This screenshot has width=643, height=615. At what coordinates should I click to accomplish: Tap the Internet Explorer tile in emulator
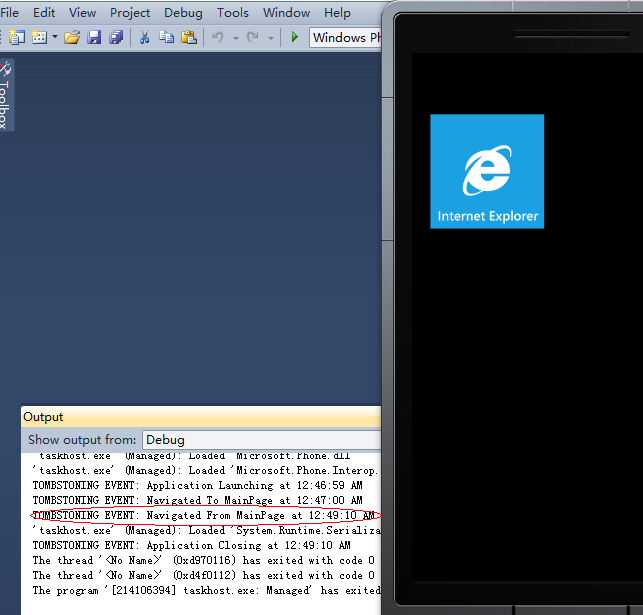click(x=487, y=171)
